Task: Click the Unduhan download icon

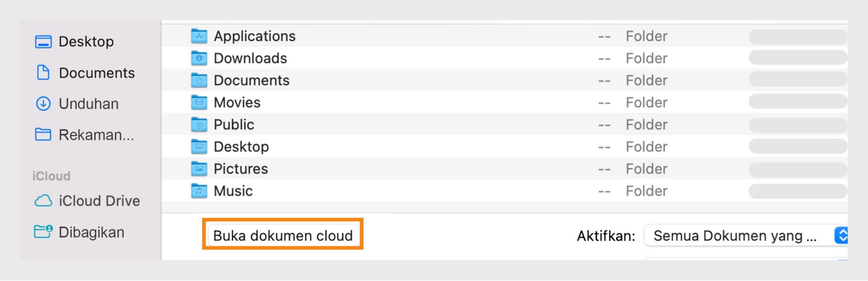Action: point(42,104)
